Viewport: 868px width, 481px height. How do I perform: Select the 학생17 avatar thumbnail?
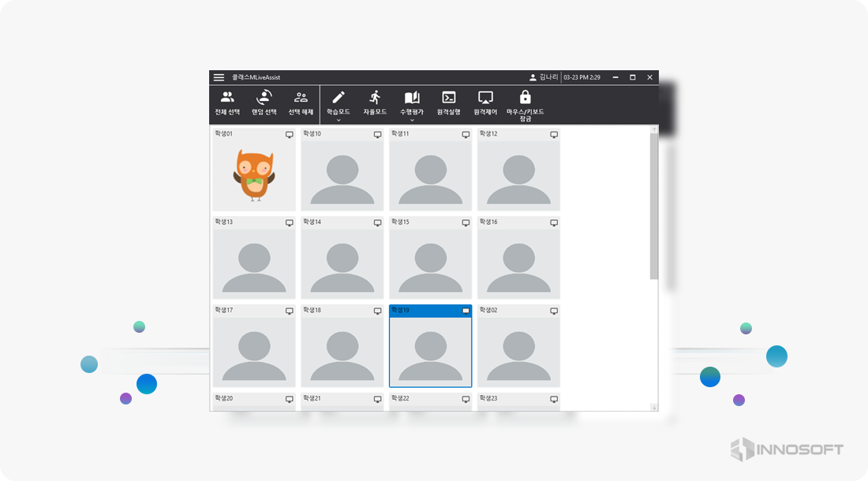click(254, 352)
